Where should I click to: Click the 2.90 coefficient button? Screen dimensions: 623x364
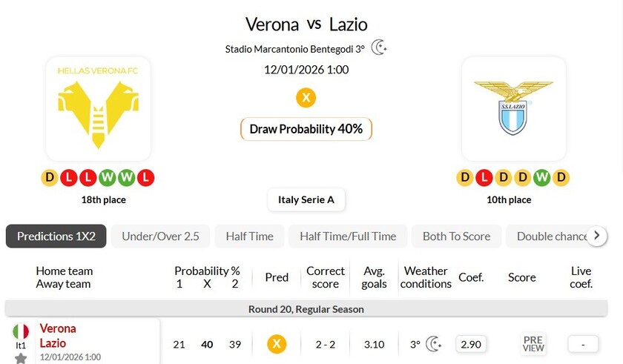coord(470,343)
